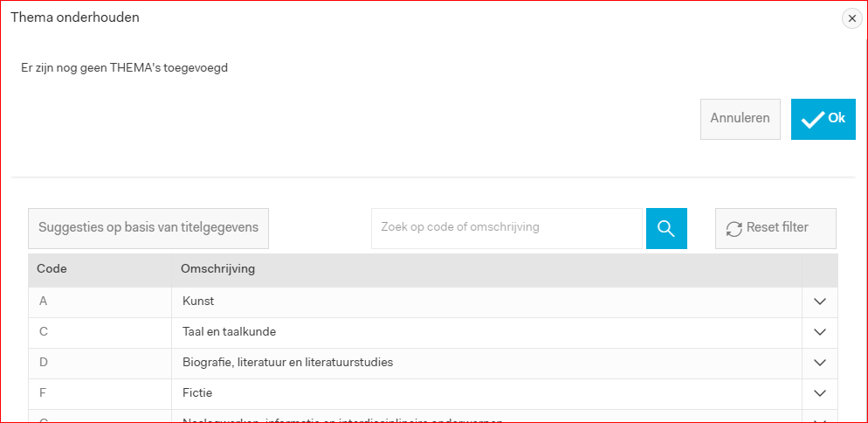Open Suggesties op basis van titelgegevens
The height and width of the screenshot is (423, 868).
coord(148,228)
